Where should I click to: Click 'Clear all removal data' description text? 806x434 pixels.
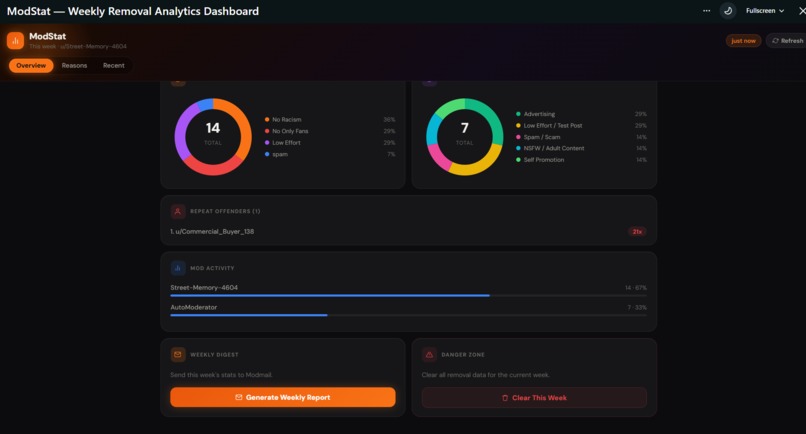pyautogui.click(x=486, y=375)
